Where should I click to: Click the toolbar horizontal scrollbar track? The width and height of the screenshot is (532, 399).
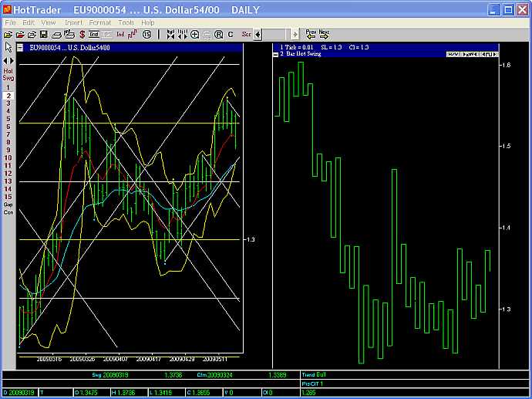pos(277,34)
